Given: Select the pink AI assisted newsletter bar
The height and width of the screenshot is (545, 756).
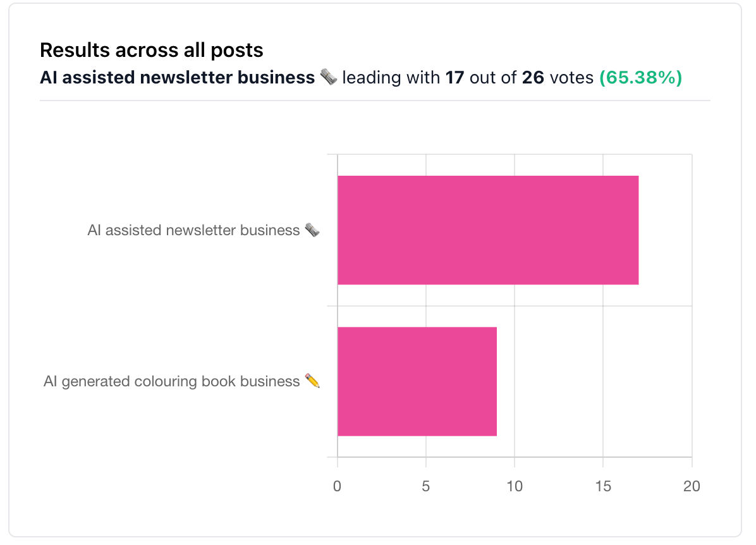Looking at the screenshot, I should click(x=487, y=230).
